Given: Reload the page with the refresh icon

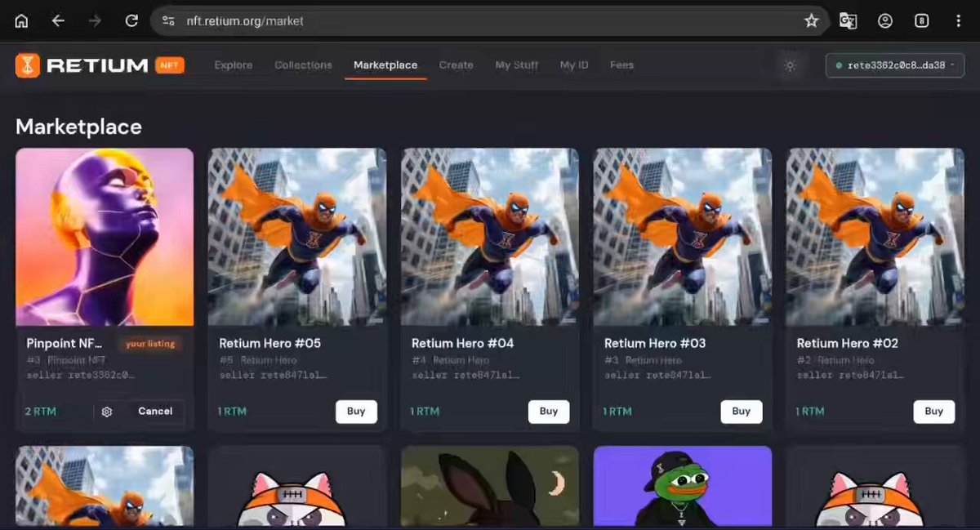Looking at the screenshot, I should tap(131, 21).
